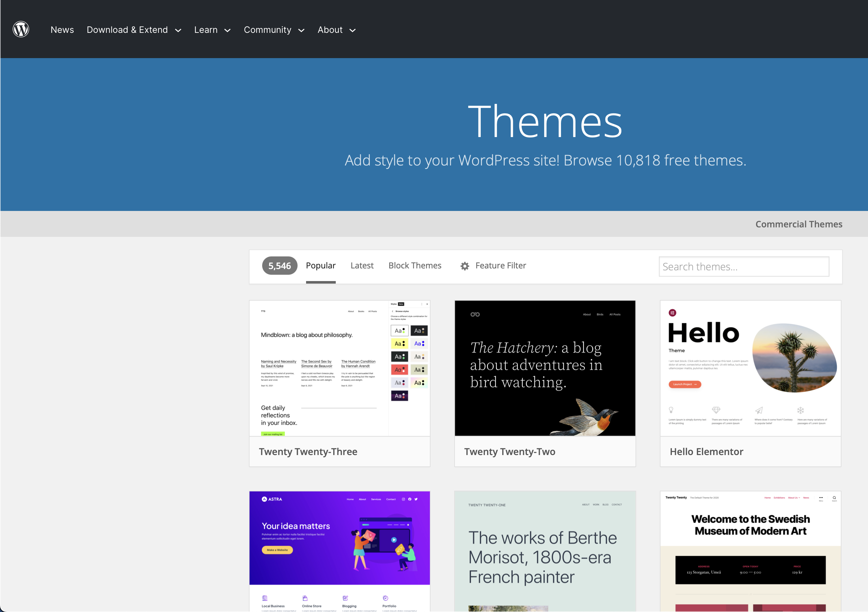Click the 5,546 theme count badge
The height and width of the screenshot is (612, 868).
(x=279, y=266)
